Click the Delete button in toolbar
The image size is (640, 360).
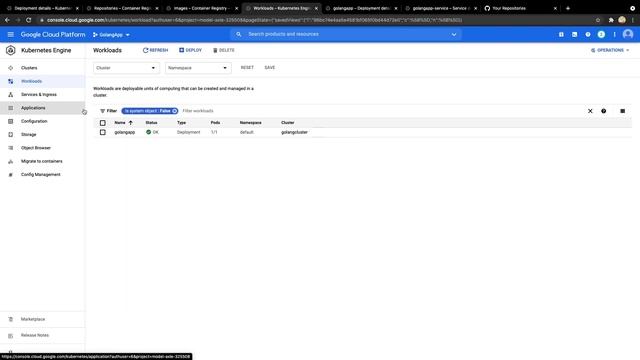[x=224, y=50]
